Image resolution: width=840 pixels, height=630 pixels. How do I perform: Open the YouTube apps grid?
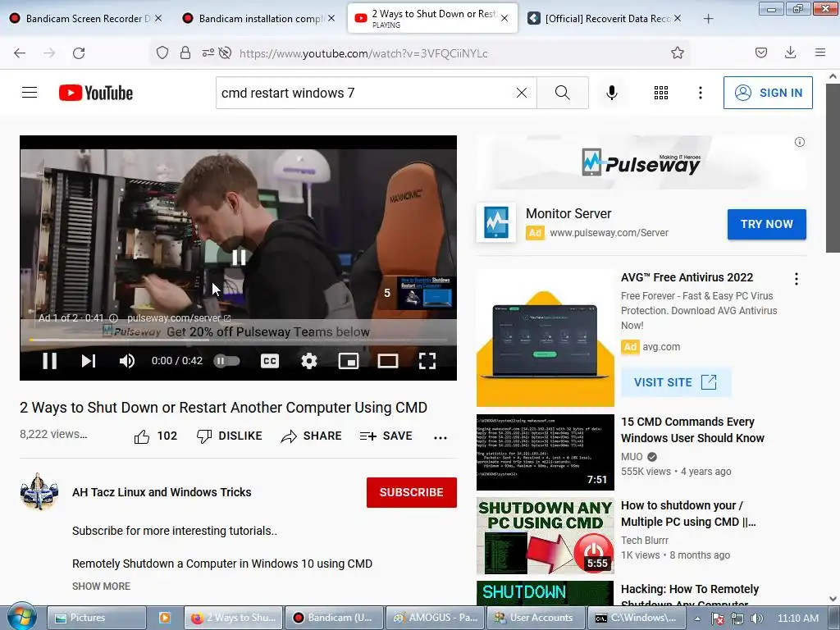point(661,93)
